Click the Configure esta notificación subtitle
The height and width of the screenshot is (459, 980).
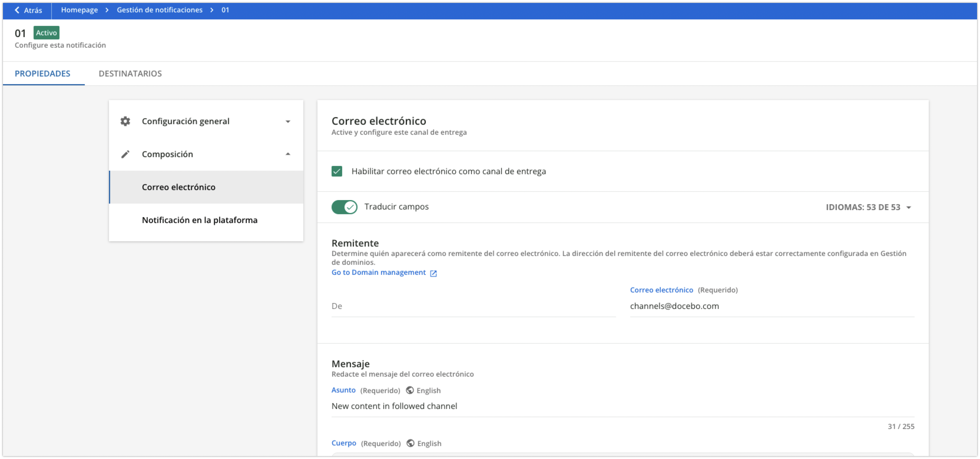(x=60, y=45)
